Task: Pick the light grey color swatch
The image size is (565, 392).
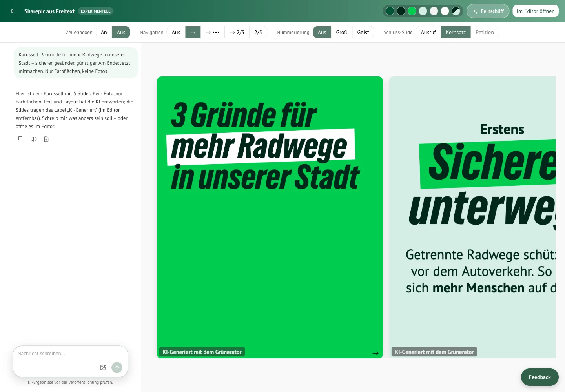Action: (434, 11)
